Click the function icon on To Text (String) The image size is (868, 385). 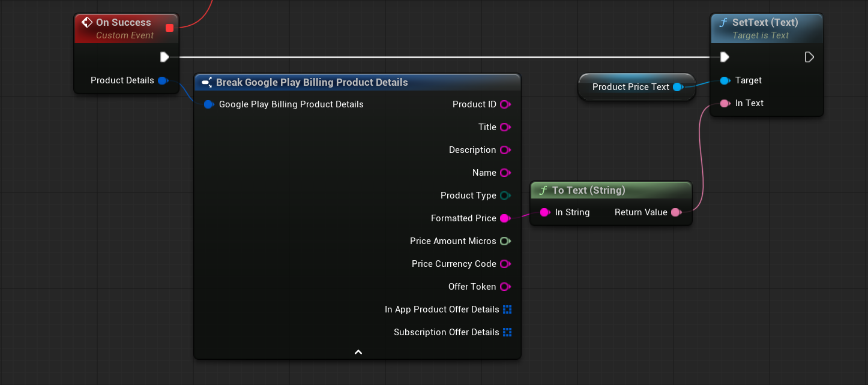pyautogui.click(x=543, y=190)
